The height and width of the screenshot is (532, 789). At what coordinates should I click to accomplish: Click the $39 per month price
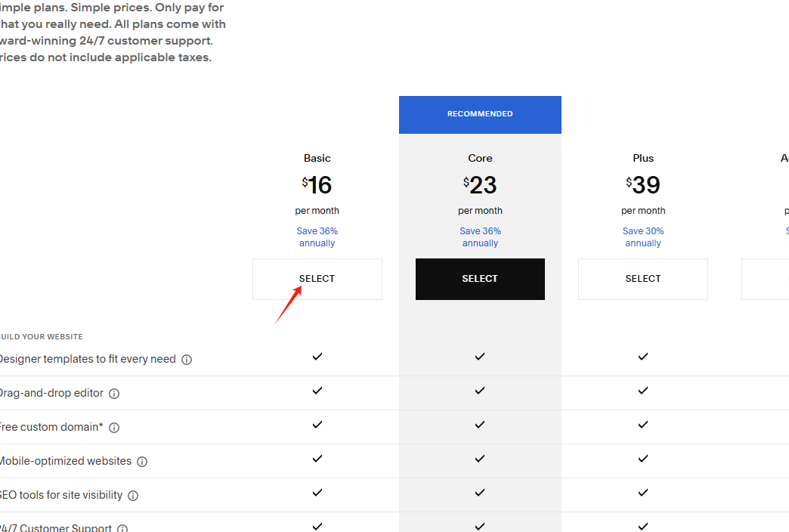pyautogui.click(x=643, y=185)
